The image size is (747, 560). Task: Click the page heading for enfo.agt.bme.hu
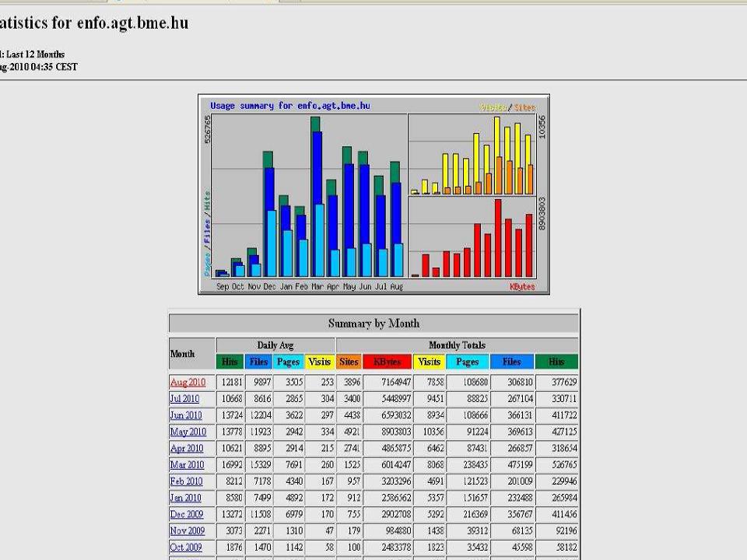[x=94, y=23]
